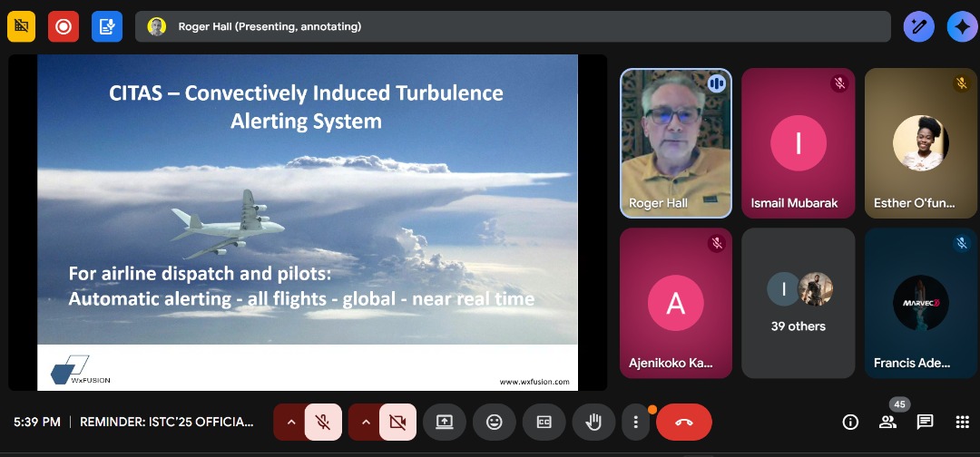Click the yellow transcript-off icon
980x457 pixels.
click(21, 26)
